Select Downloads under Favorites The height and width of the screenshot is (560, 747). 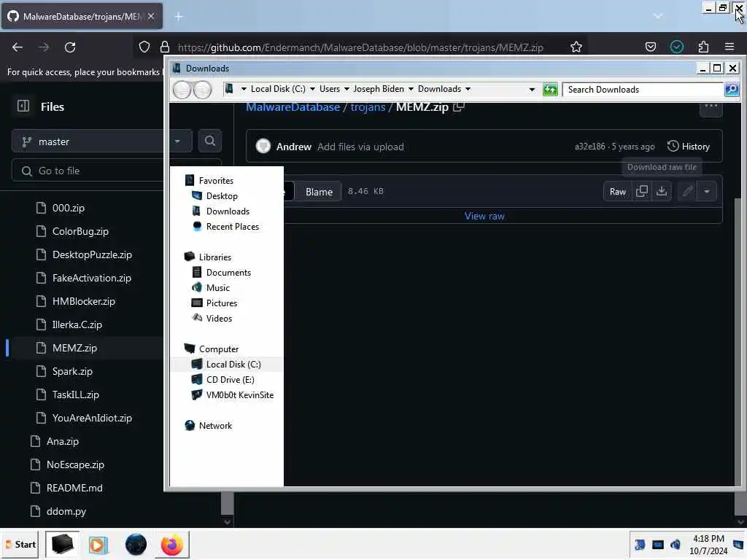[228, 211]
